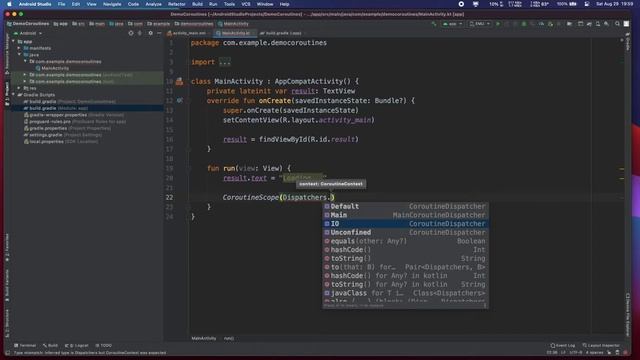Screen dimensions: 640x360
Task: Open Project panel gear settings icon
Action: (150, 33)
